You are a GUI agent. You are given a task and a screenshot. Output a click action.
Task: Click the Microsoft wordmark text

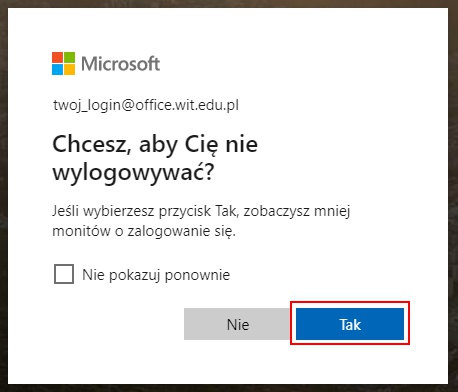coord(121,64)
